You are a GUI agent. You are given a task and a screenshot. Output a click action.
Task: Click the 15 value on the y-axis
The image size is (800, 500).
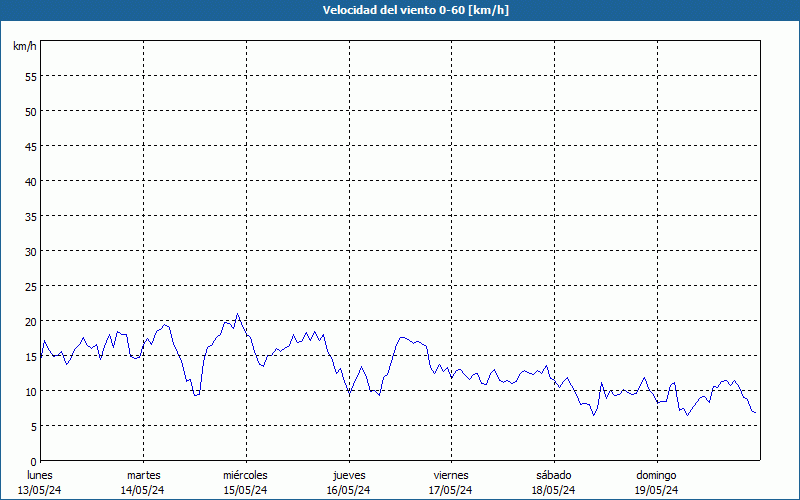tap(31, 357)
